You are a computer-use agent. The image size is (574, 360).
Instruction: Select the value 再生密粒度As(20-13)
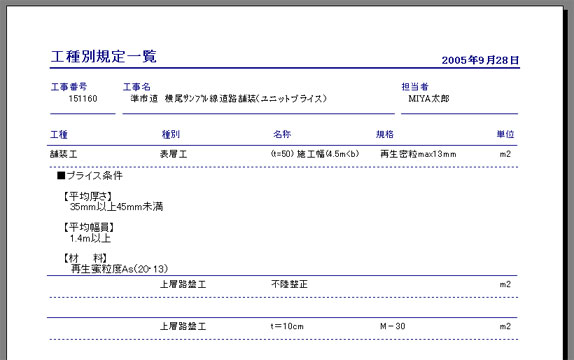(119, 269)
